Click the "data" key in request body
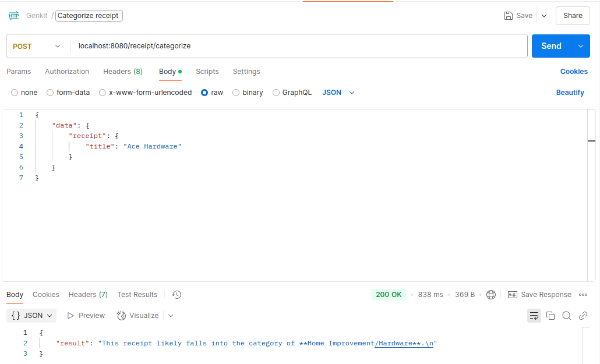Viewport: 600px width, 364px height. pos(65,126)
